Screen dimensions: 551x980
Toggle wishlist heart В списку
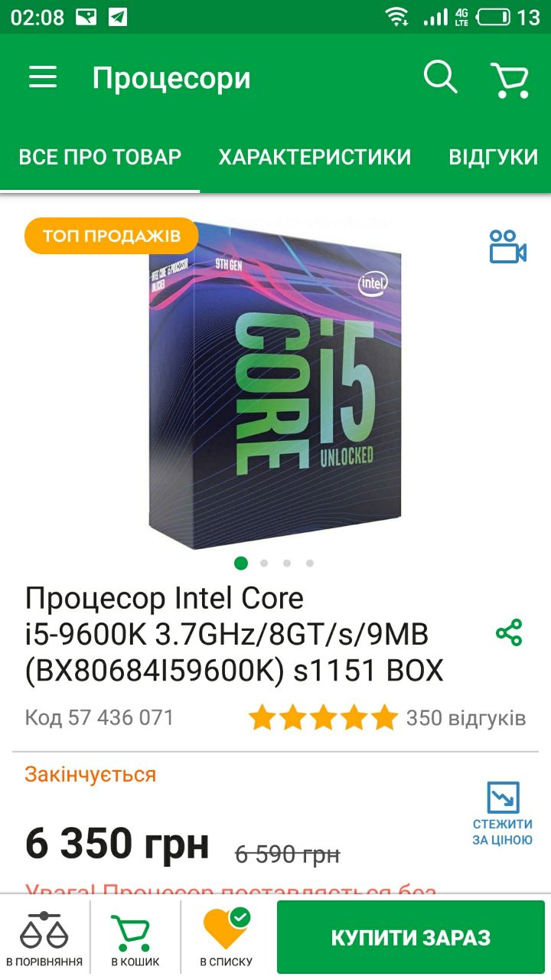(x=227, y=939)
